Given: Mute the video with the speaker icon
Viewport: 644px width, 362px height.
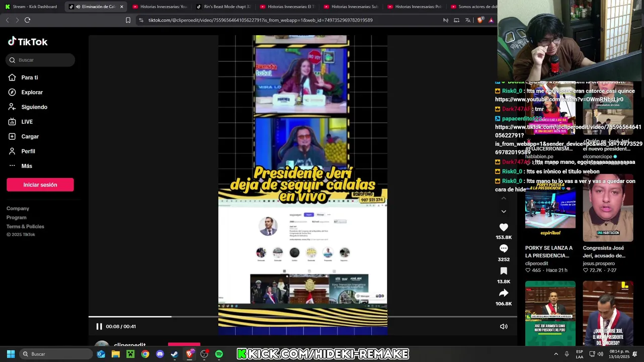Looking at the screenshot, I should (504, 326).
